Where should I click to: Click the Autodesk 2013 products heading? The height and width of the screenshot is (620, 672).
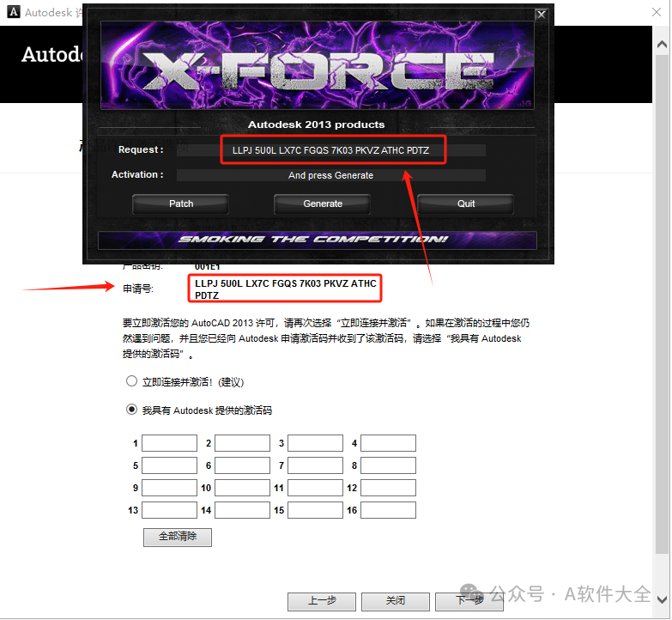coord(317,125)
